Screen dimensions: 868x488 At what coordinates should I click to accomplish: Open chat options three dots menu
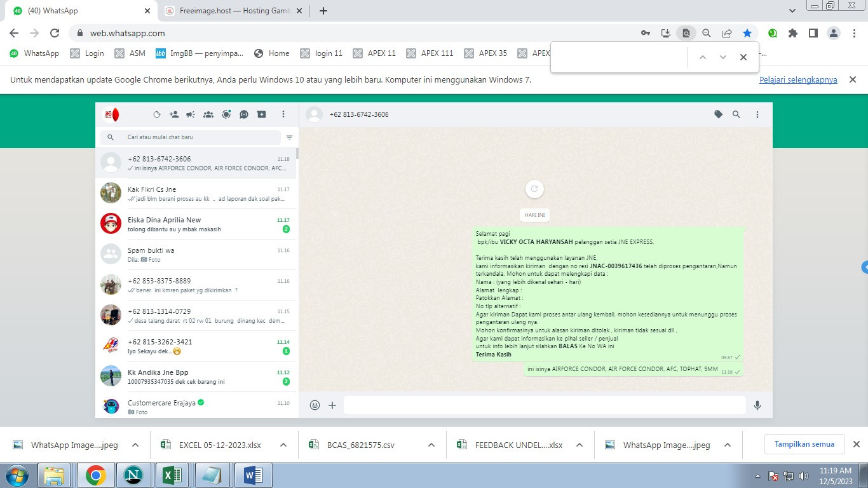757,115
